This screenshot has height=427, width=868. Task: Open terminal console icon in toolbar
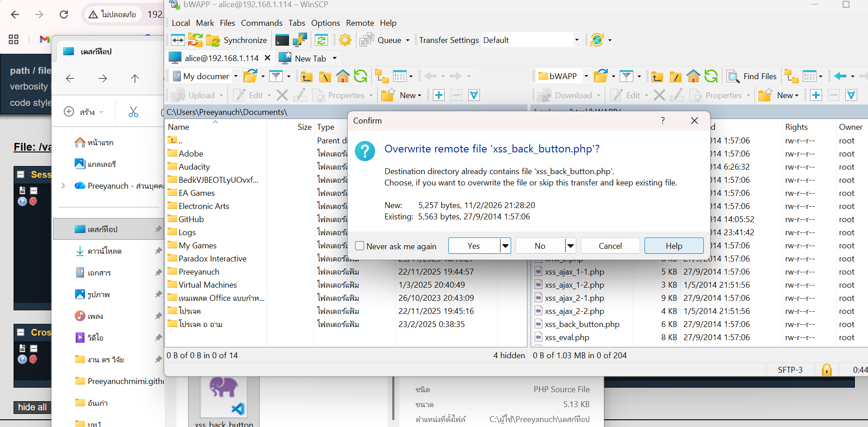(282, 40)
